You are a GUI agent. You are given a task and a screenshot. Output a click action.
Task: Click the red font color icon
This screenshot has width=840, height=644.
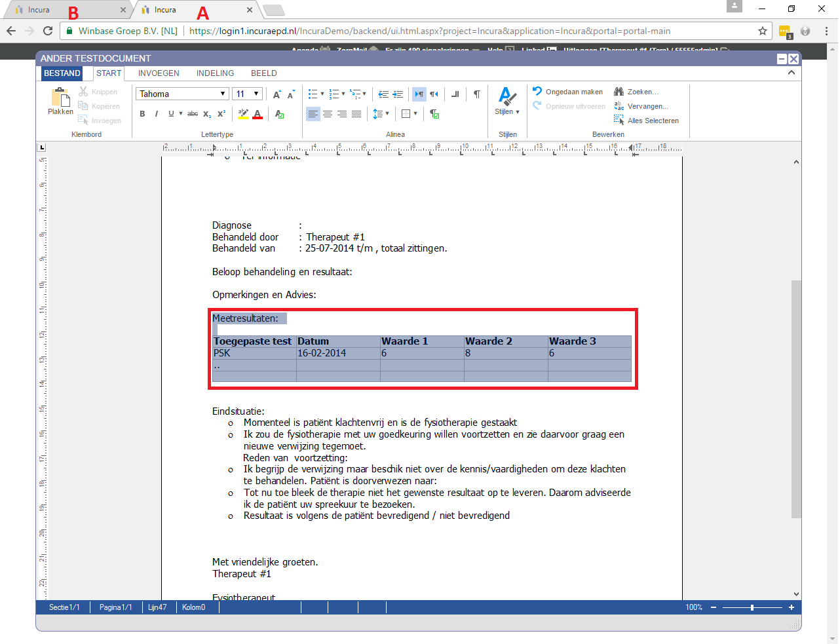coord(258,114)
